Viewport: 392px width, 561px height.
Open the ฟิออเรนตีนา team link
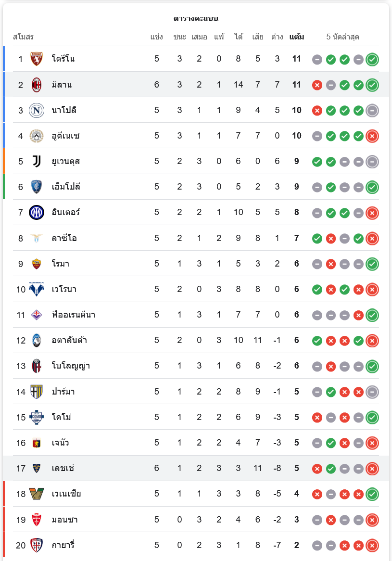click(x=73, y=315)
